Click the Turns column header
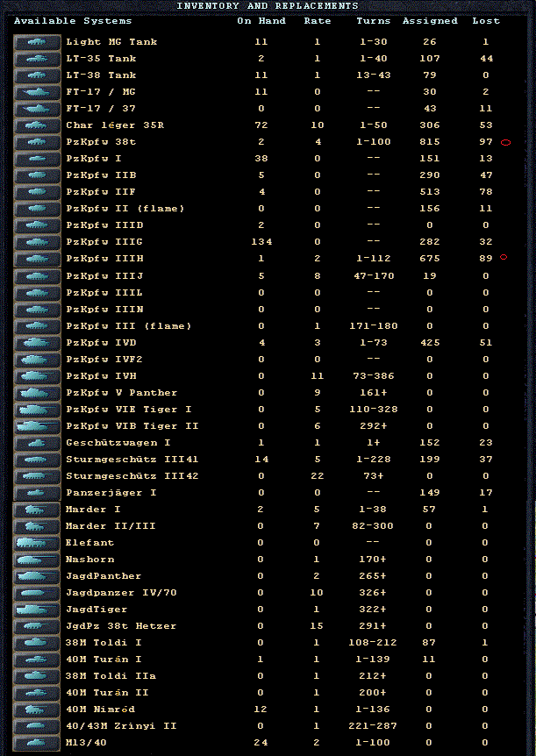 click(x=374, y=21)
